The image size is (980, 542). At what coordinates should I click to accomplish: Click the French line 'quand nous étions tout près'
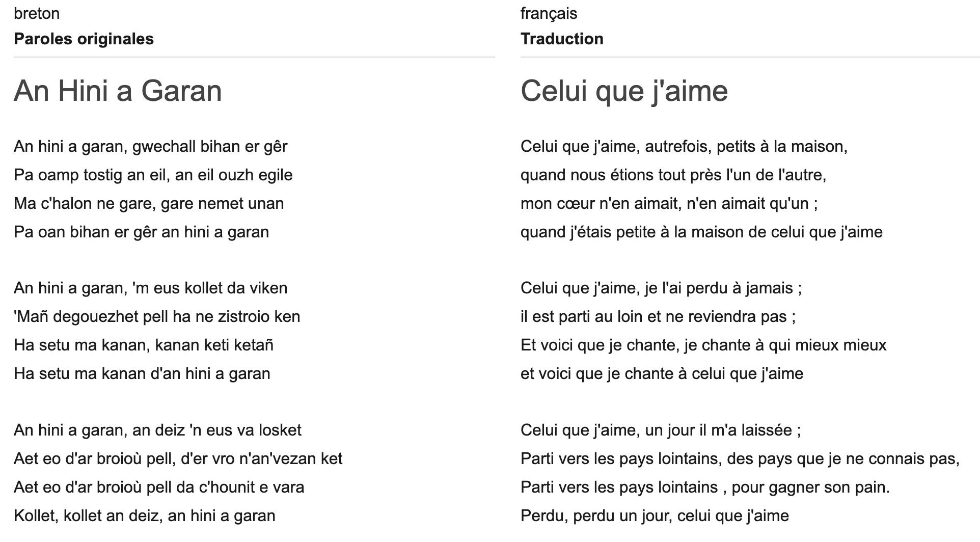[x=673, y=175]
